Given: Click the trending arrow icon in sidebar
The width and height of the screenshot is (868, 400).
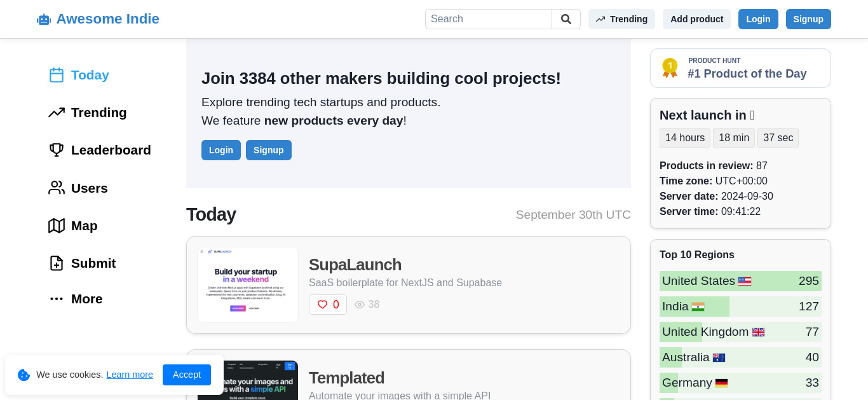Looking at the screenshot, I should pyautogui.click(x=57, y=113).
